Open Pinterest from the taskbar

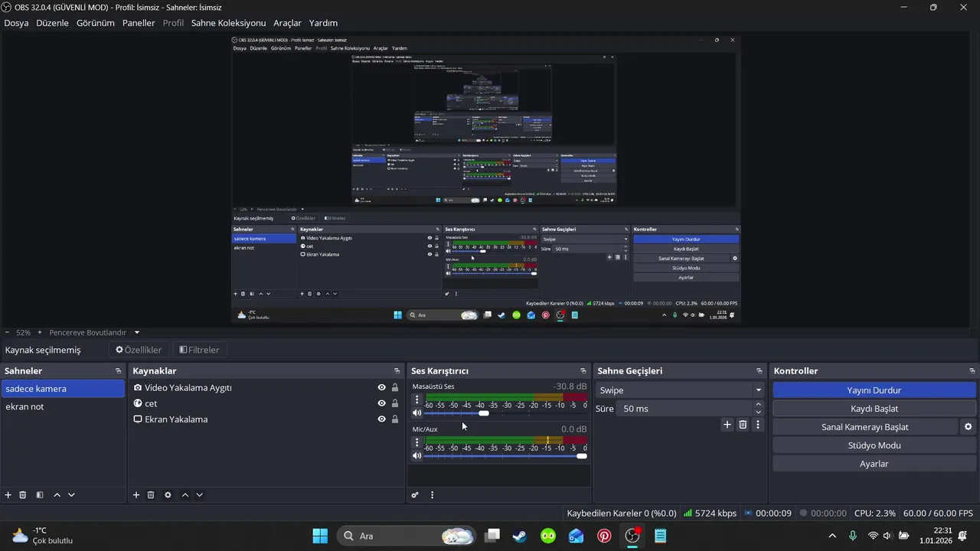tap(605, 536)
